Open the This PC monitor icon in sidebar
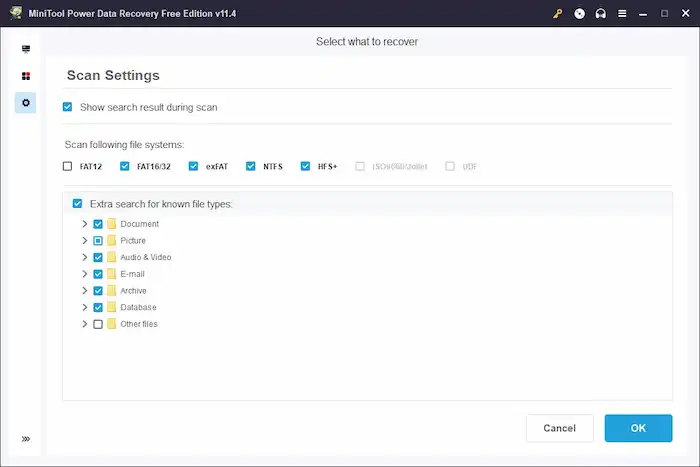The image size is (700, 467). point(26,48)
